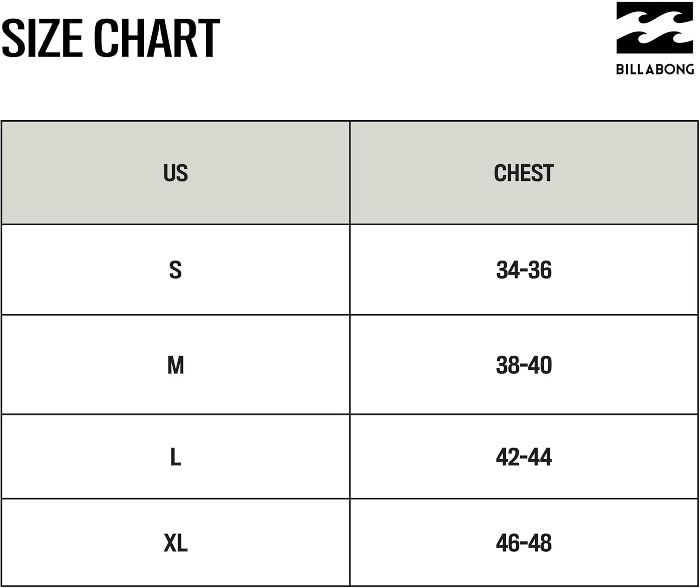This screenshot has height=588, width=700.
Task: Click the Billabong wave logo icon
Action: (x=655, y=28)
